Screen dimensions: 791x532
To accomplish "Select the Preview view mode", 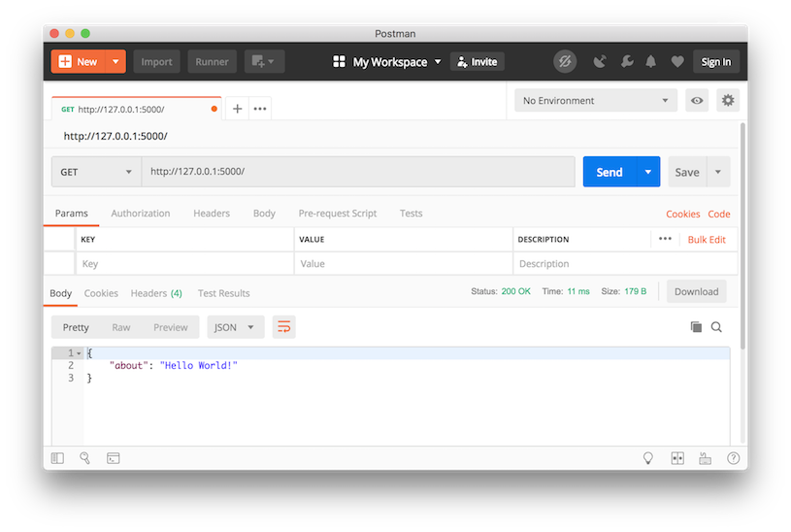I will tap(171, 327).
